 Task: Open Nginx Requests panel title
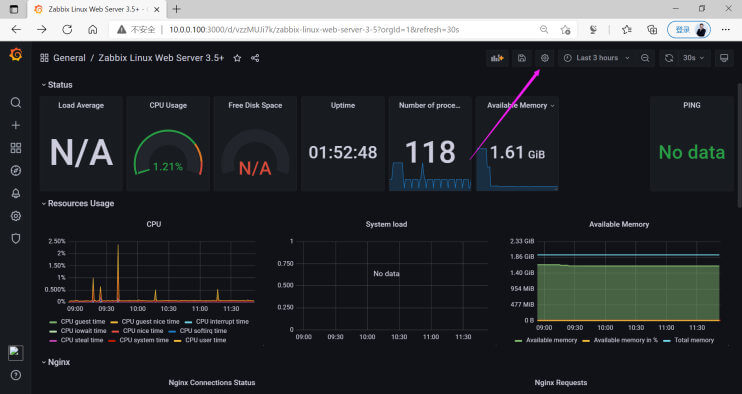pyautogui.click(x=561, y=383)
